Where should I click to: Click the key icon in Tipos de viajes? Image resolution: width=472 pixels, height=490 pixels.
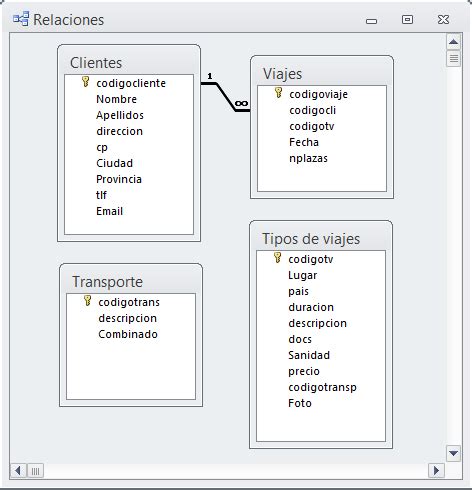coord(277,258)
